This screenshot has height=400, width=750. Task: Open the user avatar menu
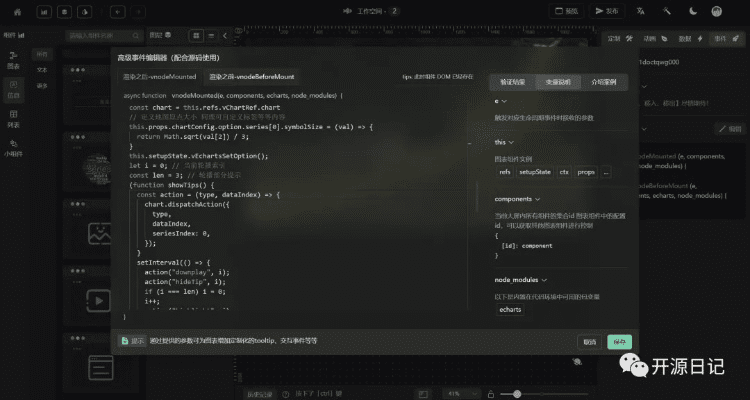(x=717, y=11)
